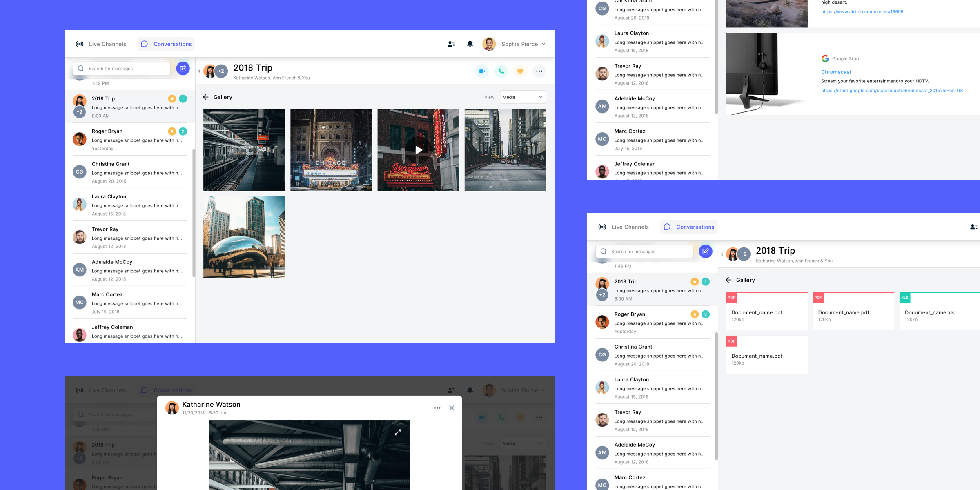Image resolution: width=980 pixels, height=490 pixels.
Task: Select Adelaide McCoy in top-right window
Action: click(x=653, y=107)
